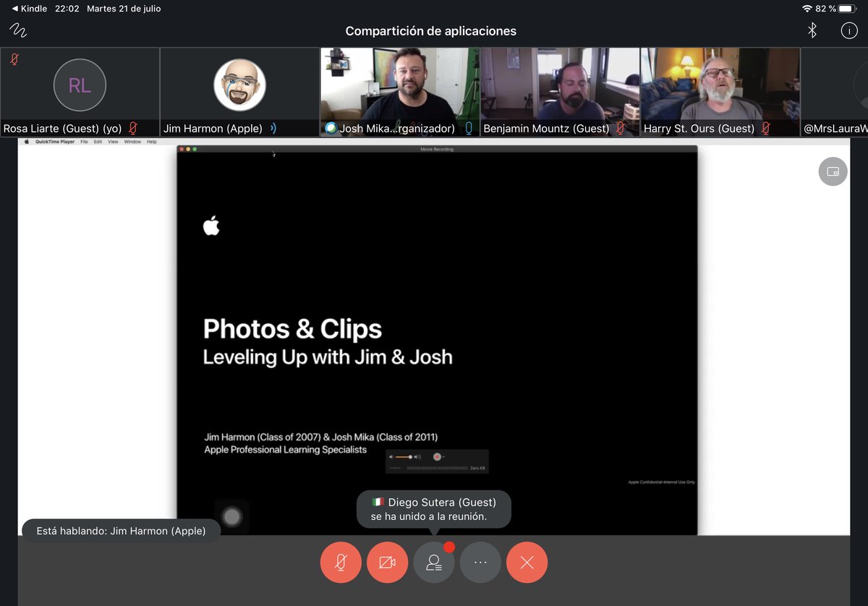Open the Window menu in QuickTime
This screenshot has width=868, height=606.
[132, 142]
